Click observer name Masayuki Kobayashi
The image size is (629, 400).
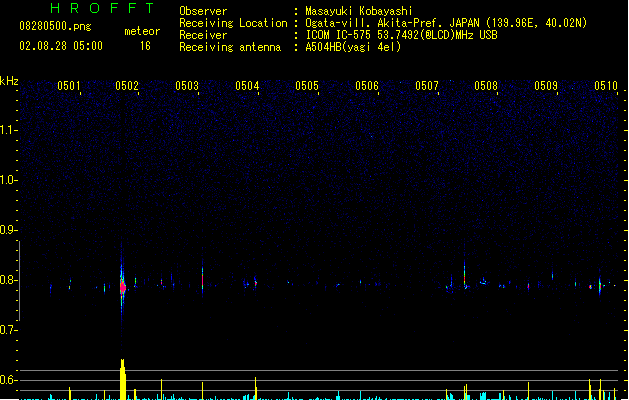(x=359, y=11)
